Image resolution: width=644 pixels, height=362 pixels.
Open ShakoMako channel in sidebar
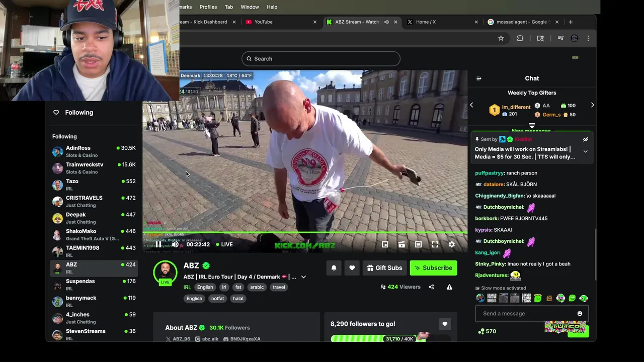coord(94,235)
